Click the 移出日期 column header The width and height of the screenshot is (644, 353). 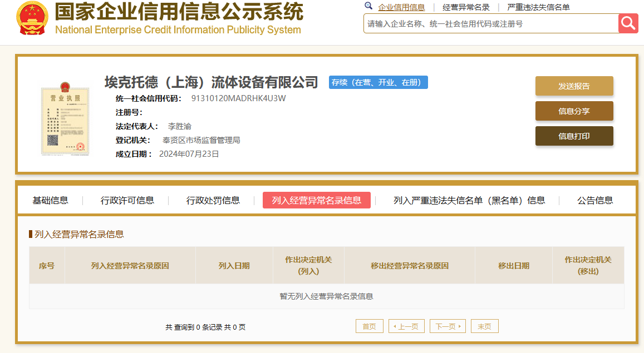(514, 266)
